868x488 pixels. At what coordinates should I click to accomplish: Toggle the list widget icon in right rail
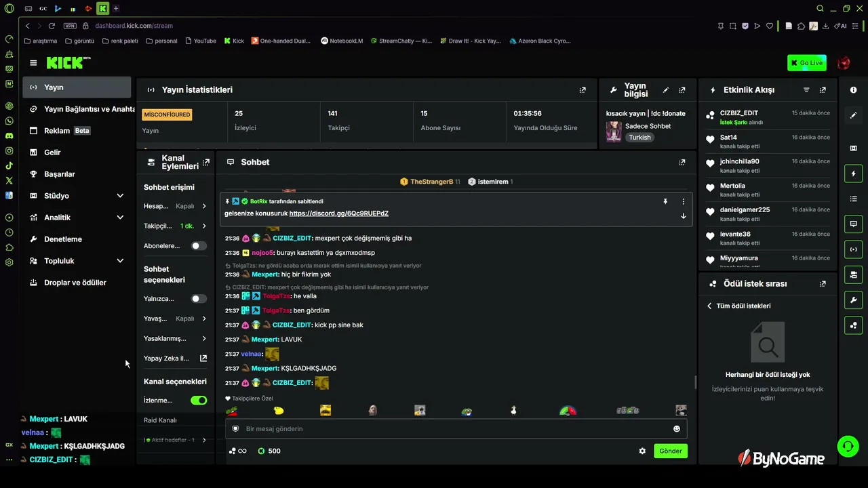tap(853, 199)
